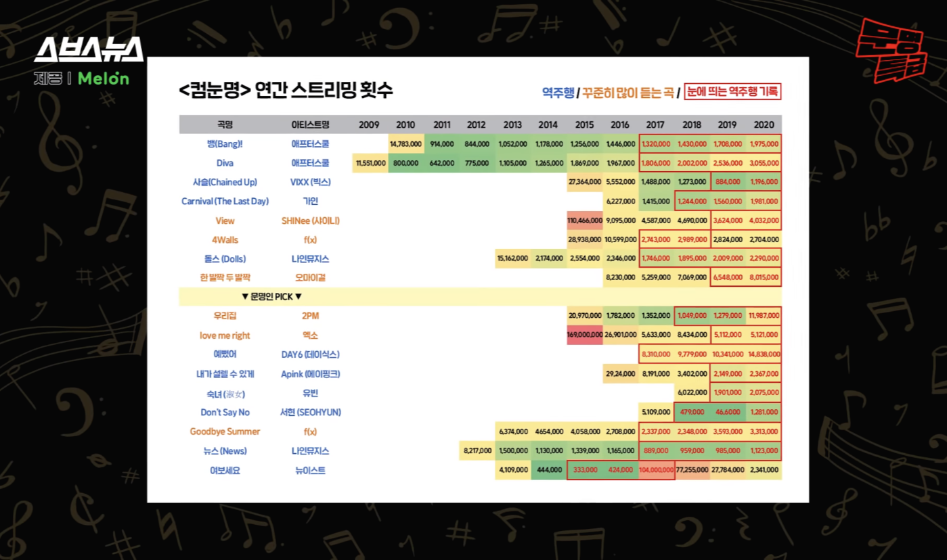The image size is (947, 560).
Task: Click '나인뮤지스' in the 돌스 (Dolls) row
Action: coord(310,258)
